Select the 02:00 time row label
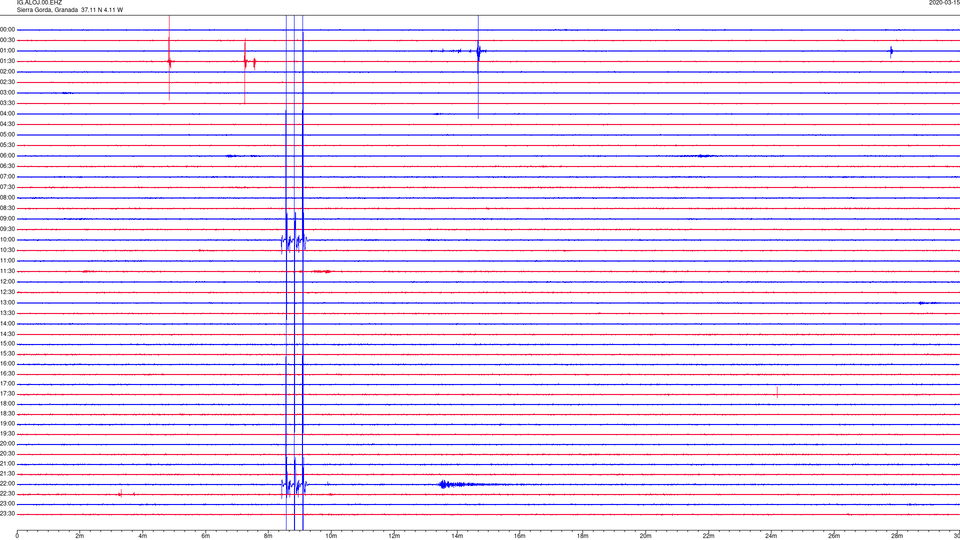Screen dimensions: 960x540 (8, 72)
